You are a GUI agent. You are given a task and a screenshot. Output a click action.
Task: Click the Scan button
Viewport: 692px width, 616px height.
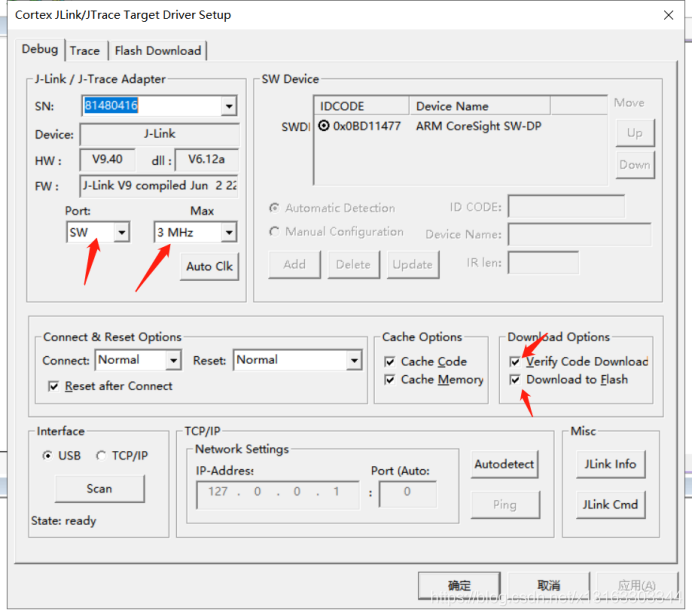tap(99, 488)
